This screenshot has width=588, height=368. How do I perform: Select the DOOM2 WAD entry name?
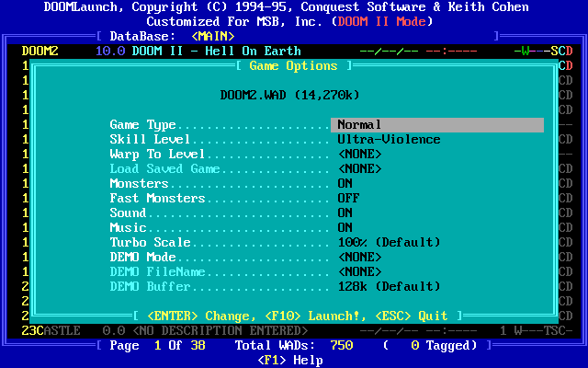(40, 51)
